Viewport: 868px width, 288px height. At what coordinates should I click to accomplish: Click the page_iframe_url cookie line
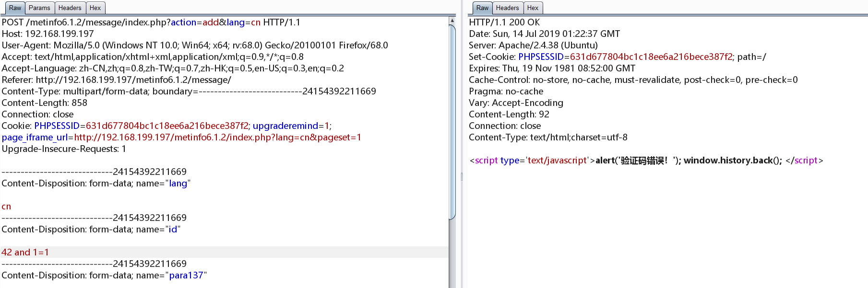181,138
